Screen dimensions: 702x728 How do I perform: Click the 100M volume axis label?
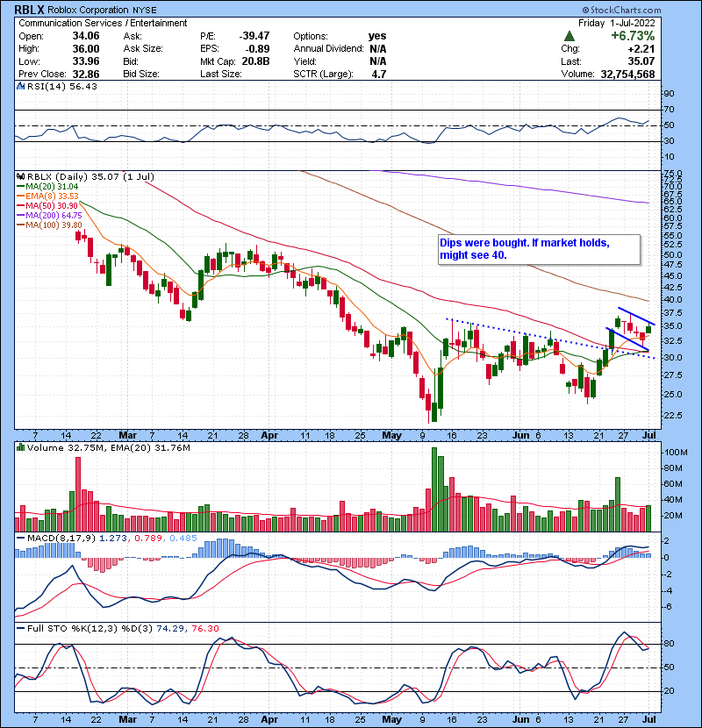676,453
